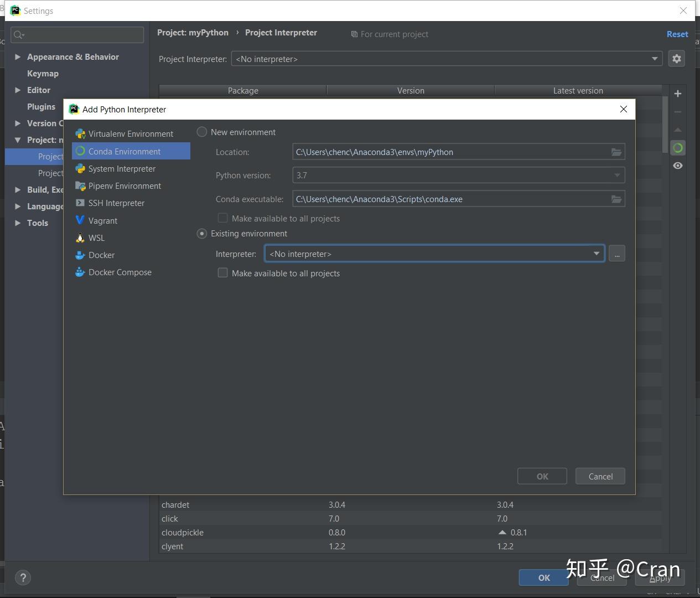Screen dimensions: 700x598
Task: Select the click package row
Action: click(x=410, y=519)
